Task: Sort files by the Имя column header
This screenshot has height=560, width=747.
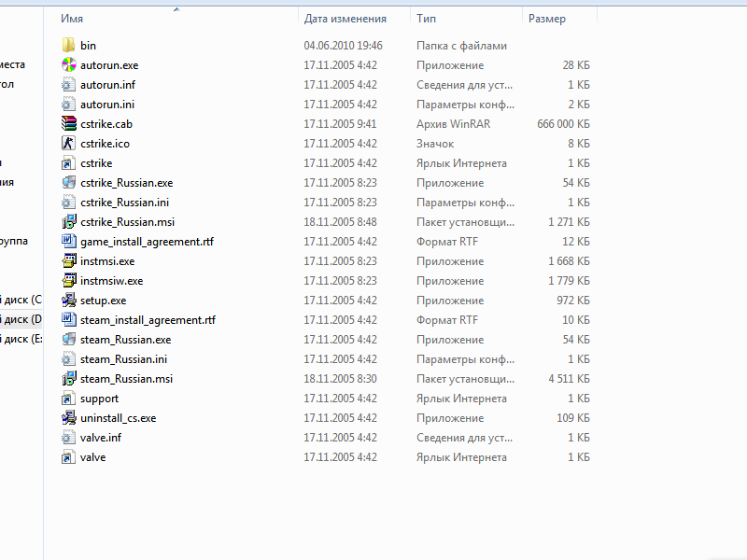Action: click(x=72, y=19)
